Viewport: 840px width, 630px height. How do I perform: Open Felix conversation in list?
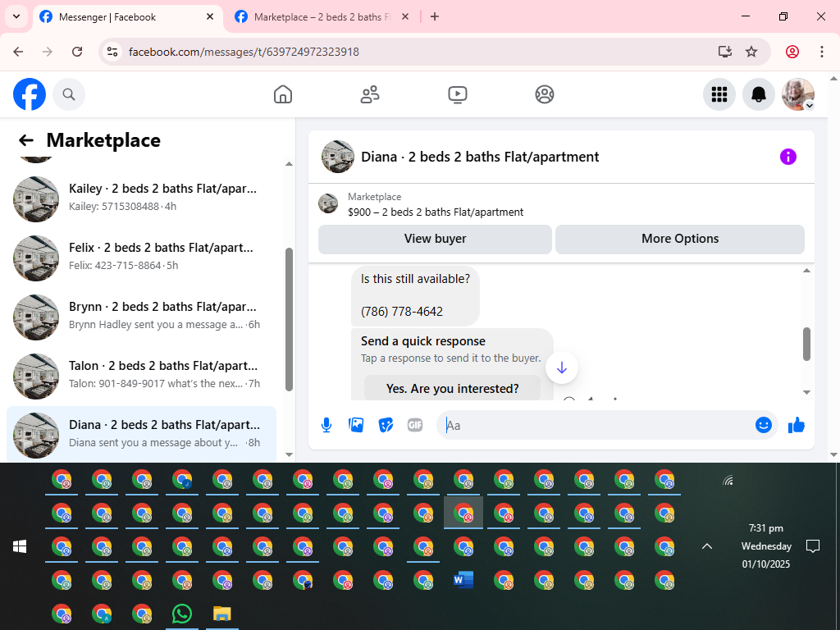141,258
